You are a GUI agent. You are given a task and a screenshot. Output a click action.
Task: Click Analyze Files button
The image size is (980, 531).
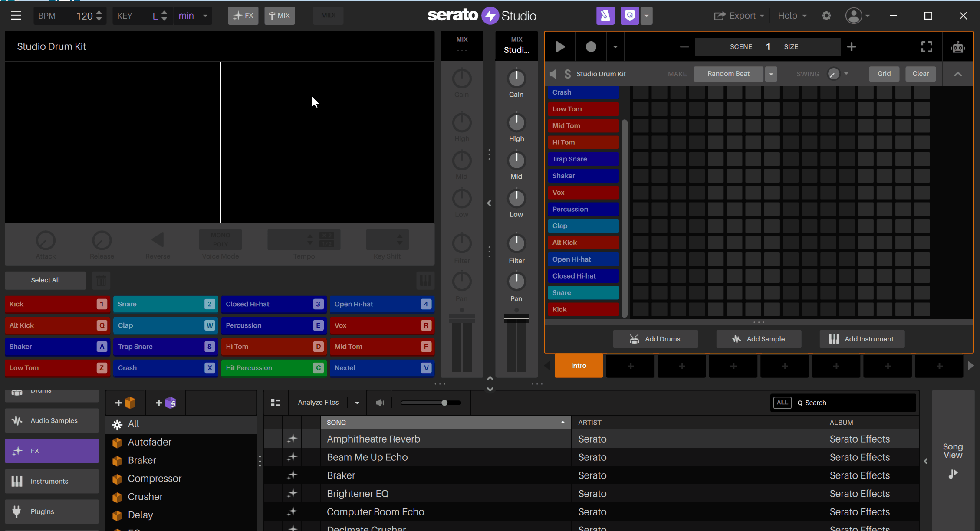coord(318,403)
